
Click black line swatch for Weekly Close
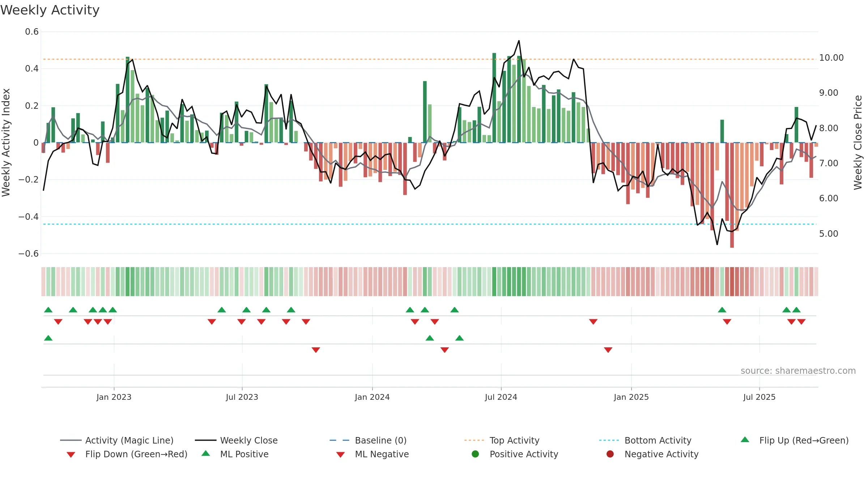click(x=205, y=440)
